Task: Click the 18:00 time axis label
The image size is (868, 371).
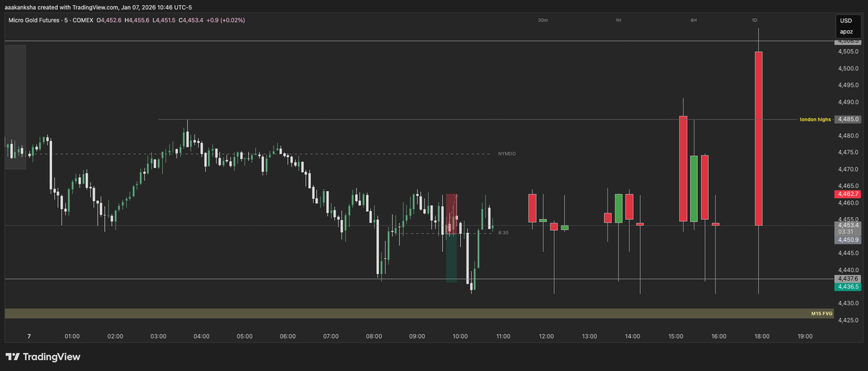Action: point(762,336)
